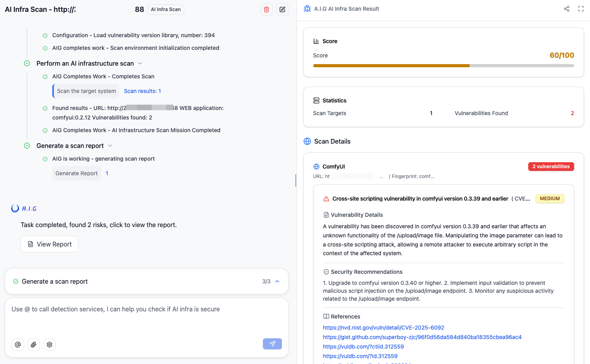590x364 pixels.
Task: Click the document icon beside Vulnerability Details
Action: click(x=326, y=215)
